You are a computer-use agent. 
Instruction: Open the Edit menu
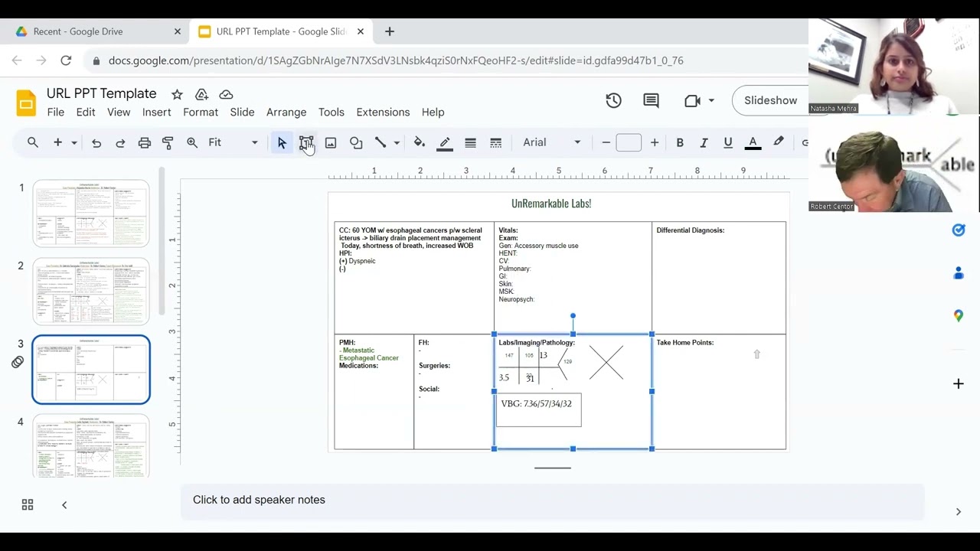coord(86,112)
